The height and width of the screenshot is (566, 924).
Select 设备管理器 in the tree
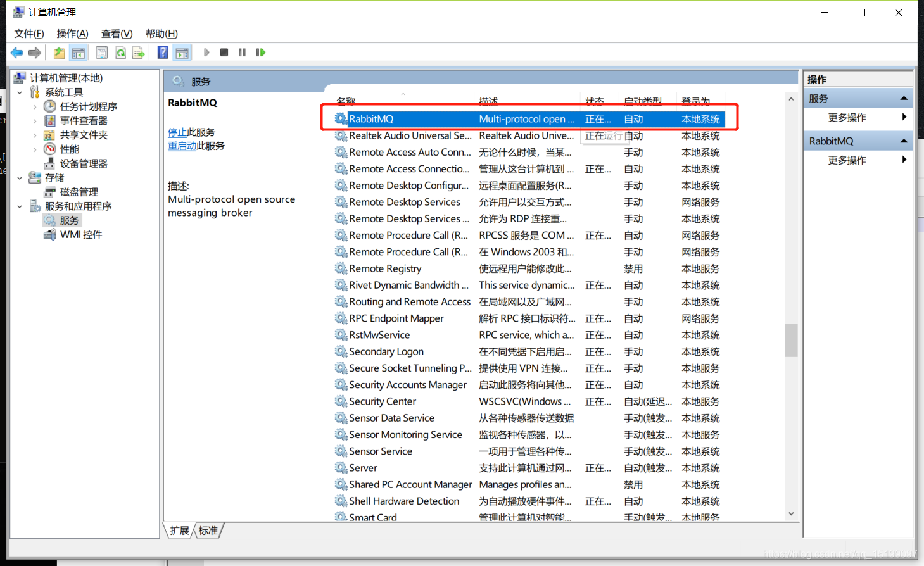point(84,163)
